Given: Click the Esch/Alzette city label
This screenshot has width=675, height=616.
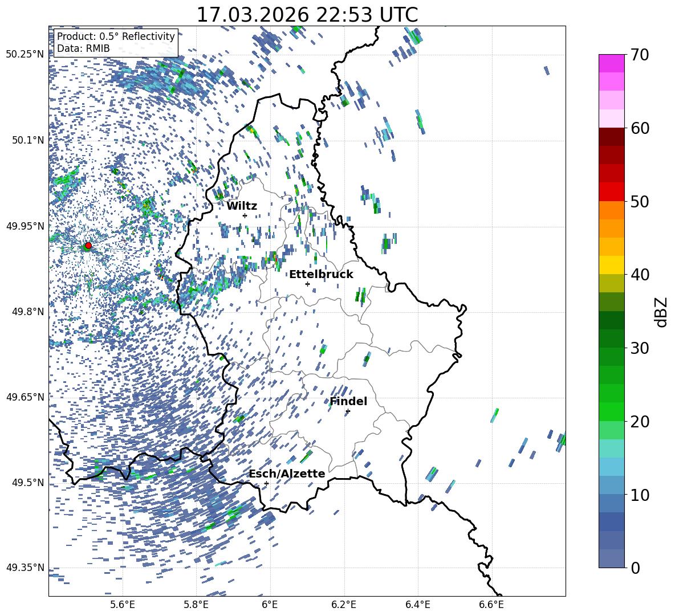Looking at the screenshot, I should coord(286,474).
